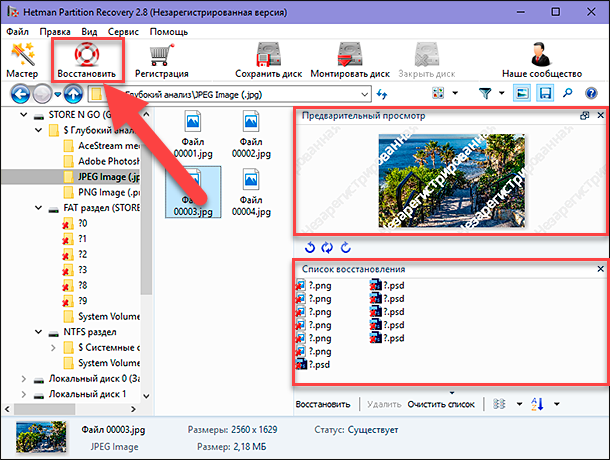Close the Предварительный просмотр panel
Screen dimensions: 610x460
[x=601, y=116]
